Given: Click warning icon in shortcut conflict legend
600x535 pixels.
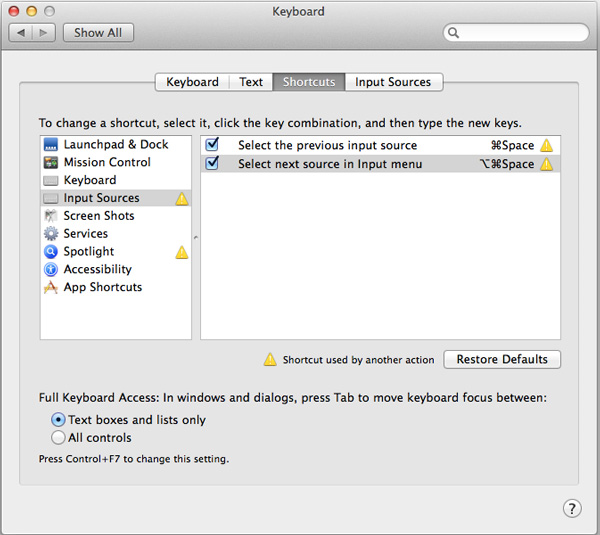Looking at the screenshot, I should click(270, 360).
